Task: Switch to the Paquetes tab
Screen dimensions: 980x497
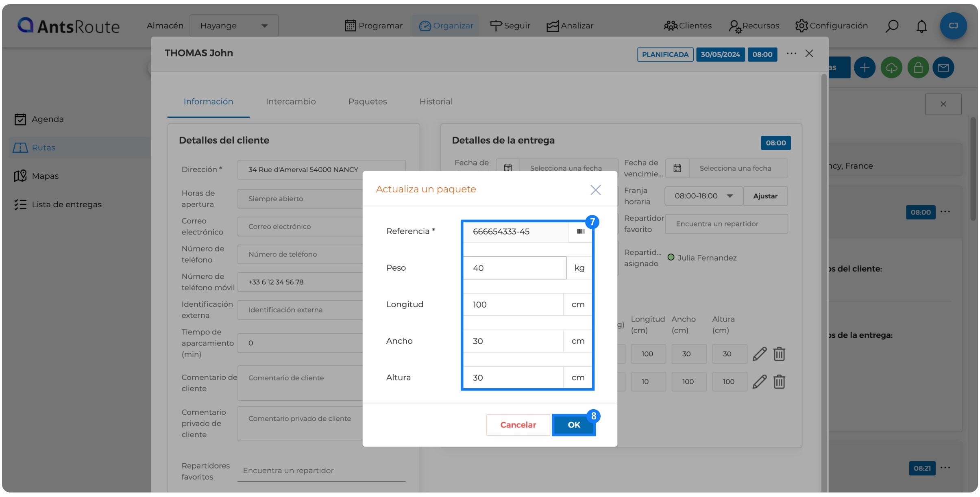Action: (368, 102)
